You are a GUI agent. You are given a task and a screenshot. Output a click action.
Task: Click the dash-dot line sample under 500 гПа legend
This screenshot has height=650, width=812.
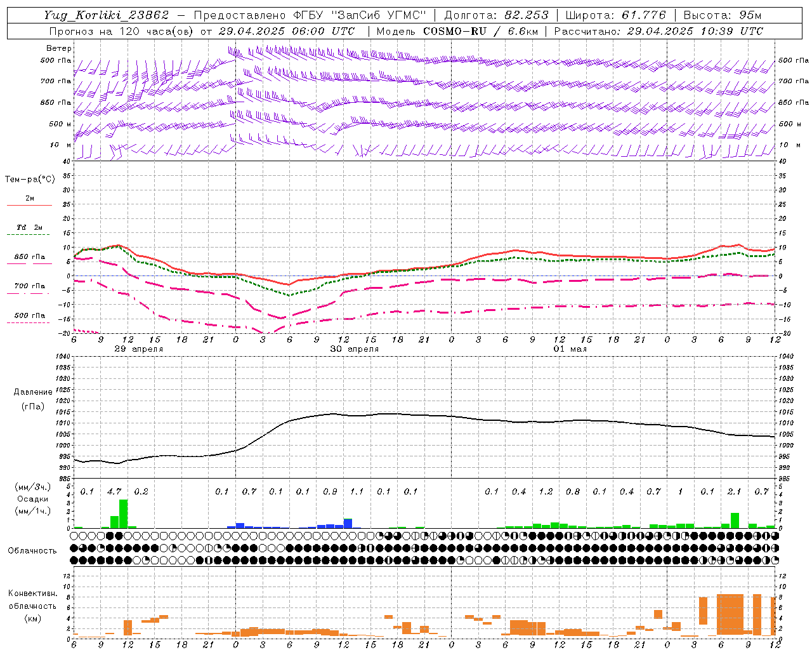[x=28, y=322]
